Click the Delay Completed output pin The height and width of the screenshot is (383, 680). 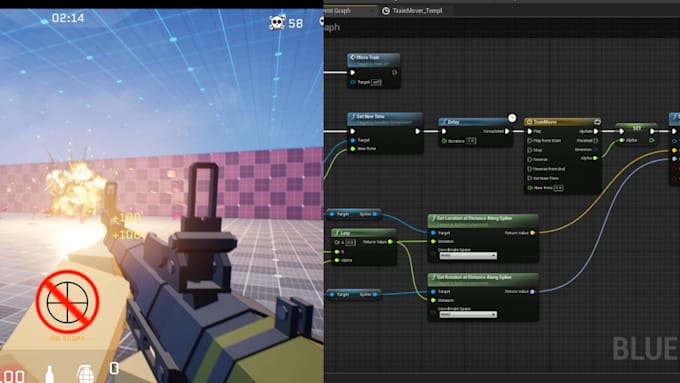(x=507, y=131)
